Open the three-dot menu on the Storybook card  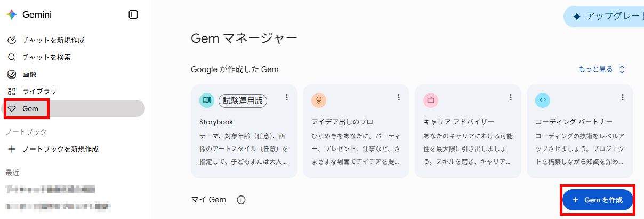click(x=287, y=97)
